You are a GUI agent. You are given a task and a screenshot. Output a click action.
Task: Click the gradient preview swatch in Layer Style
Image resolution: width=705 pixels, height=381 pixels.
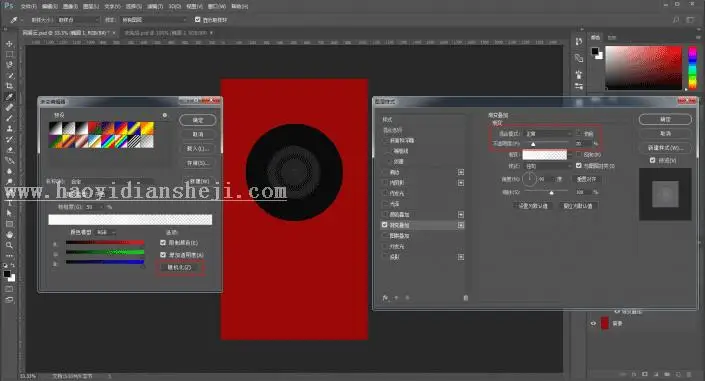pos(544,155)
